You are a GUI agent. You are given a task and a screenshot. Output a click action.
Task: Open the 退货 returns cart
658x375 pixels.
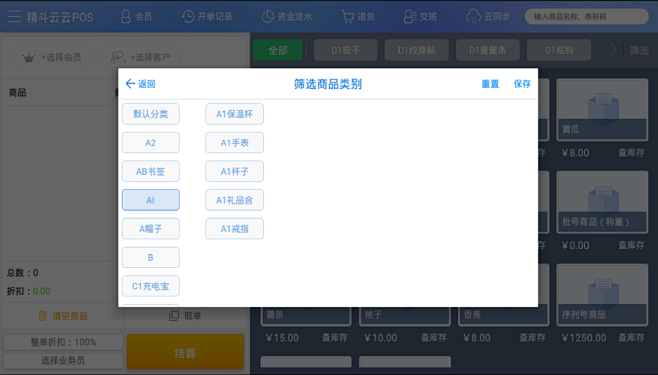(358, 17)
